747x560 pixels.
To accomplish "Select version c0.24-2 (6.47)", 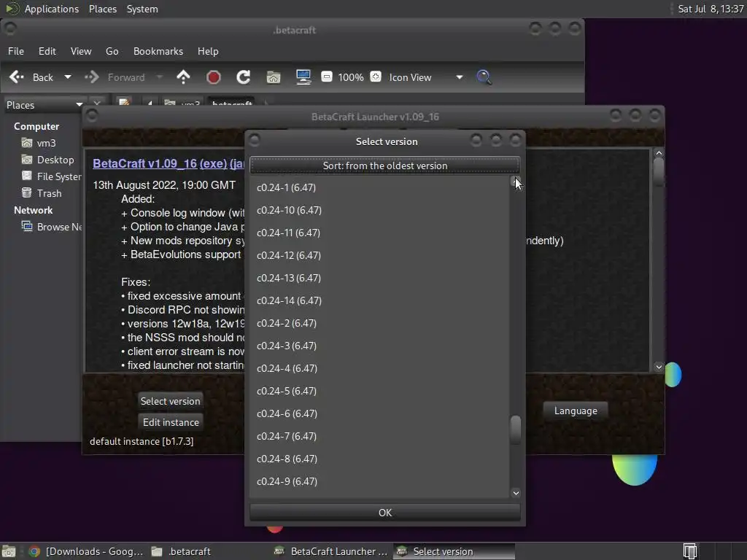I will coord(379,323).
